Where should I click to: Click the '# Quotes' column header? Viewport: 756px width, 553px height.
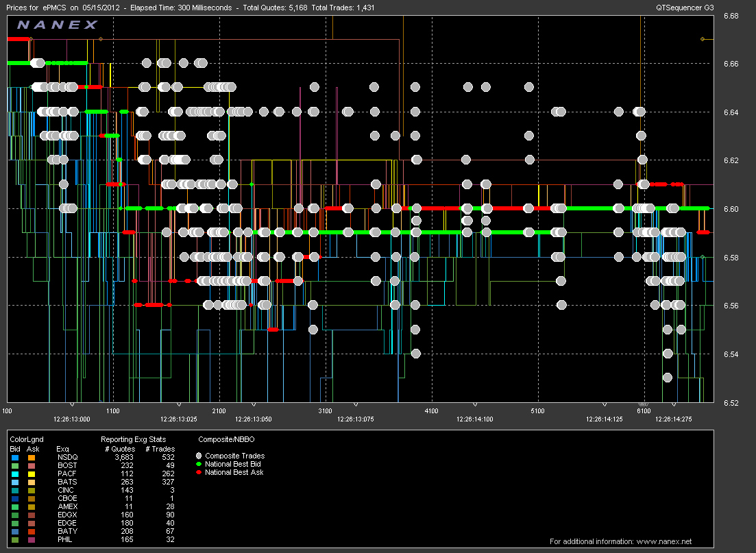[x=120, y=449]
